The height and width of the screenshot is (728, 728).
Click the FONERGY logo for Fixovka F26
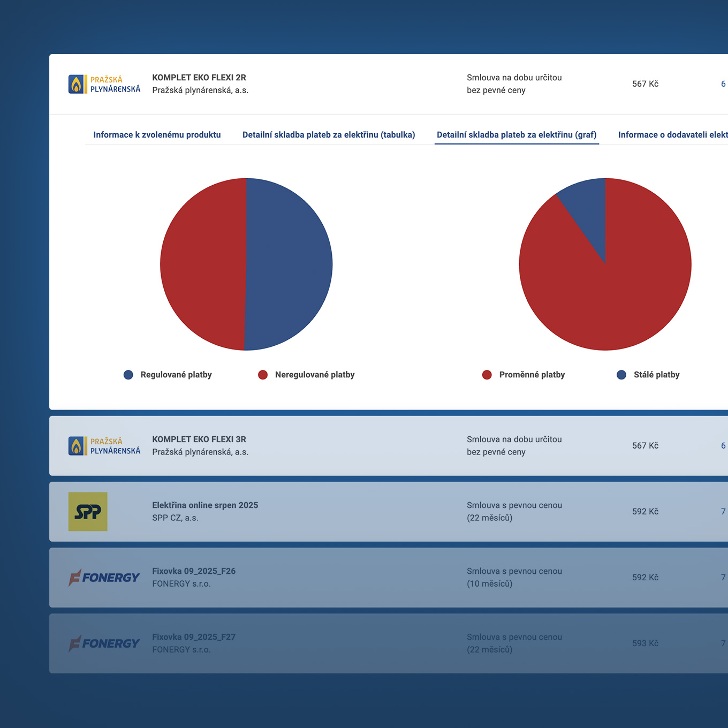coord(104,578)
